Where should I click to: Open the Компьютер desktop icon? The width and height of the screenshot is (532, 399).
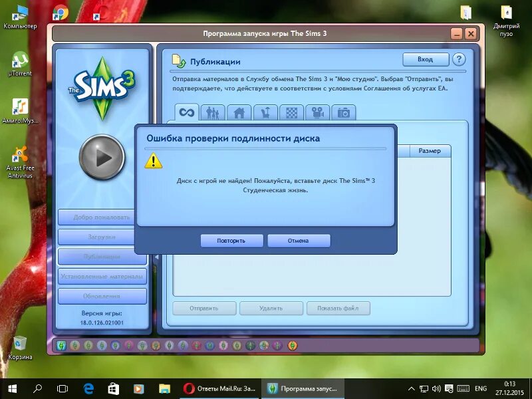pos(20,17)
